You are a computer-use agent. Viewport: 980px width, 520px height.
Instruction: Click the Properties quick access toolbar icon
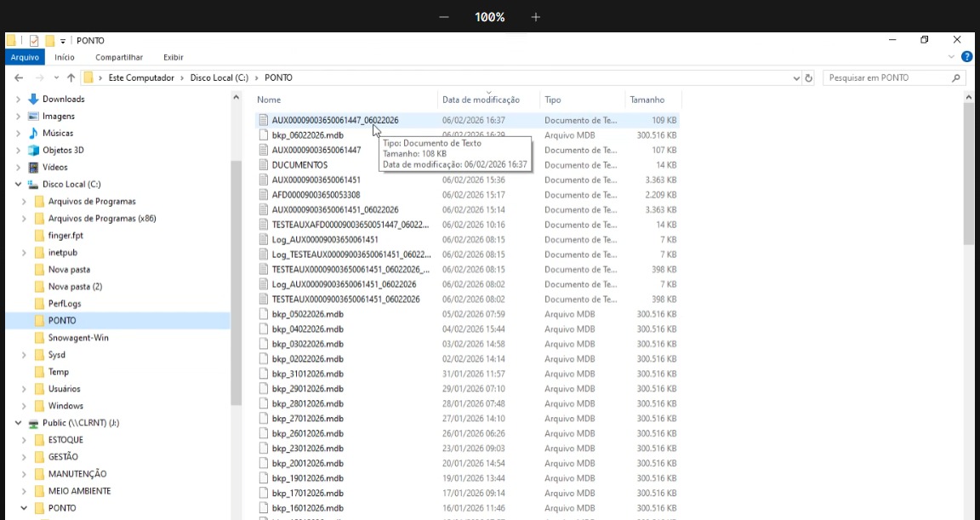34,40
